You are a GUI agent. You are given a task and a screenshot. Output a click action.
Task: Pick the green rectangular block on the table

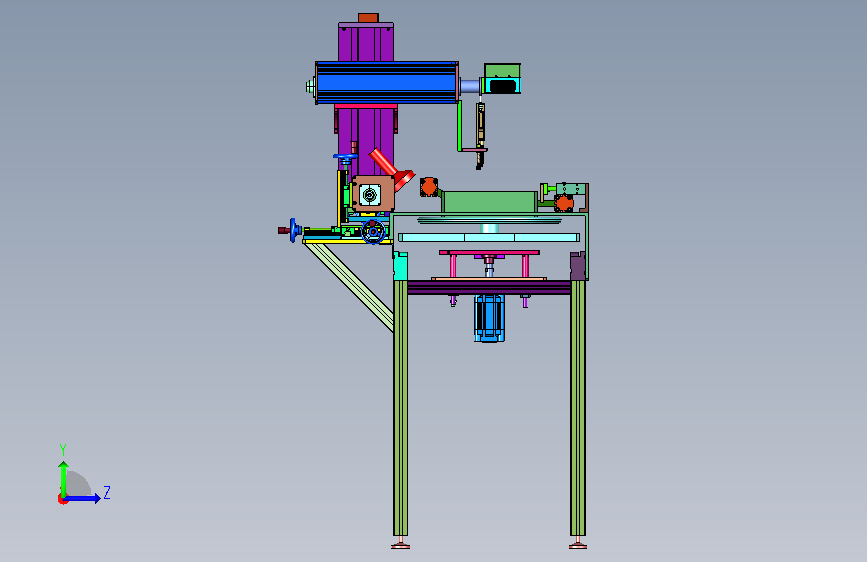click(x=489, y=201)
